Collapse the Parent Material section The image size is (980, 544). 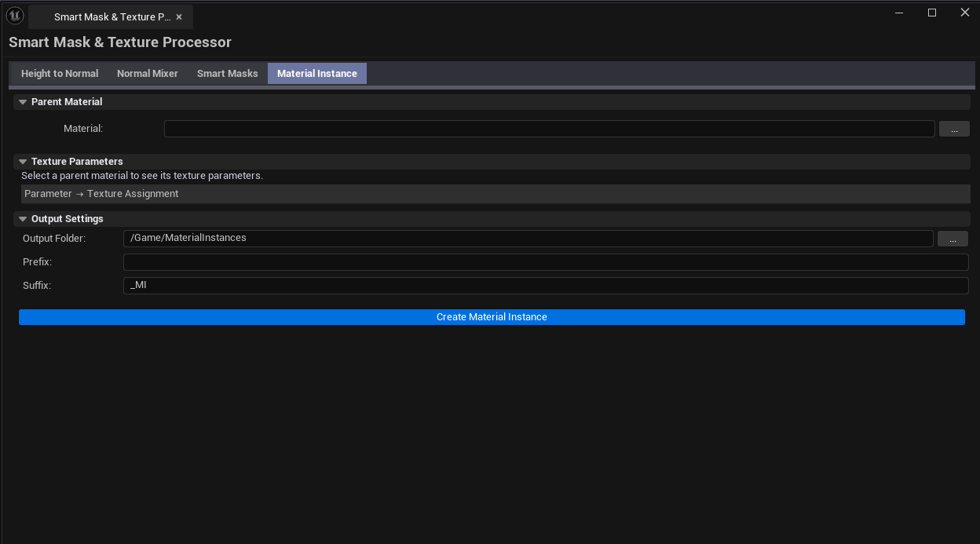coord(23,102)
